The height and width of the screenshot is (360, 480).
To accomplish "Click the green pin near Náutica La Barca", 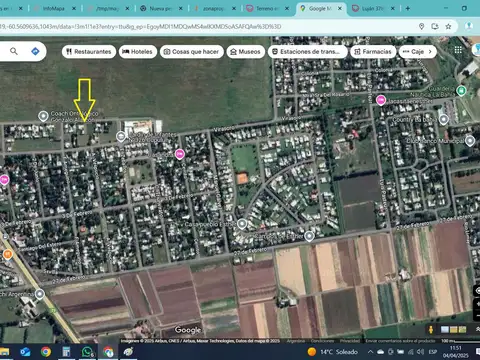I will (x=461, y=90).
